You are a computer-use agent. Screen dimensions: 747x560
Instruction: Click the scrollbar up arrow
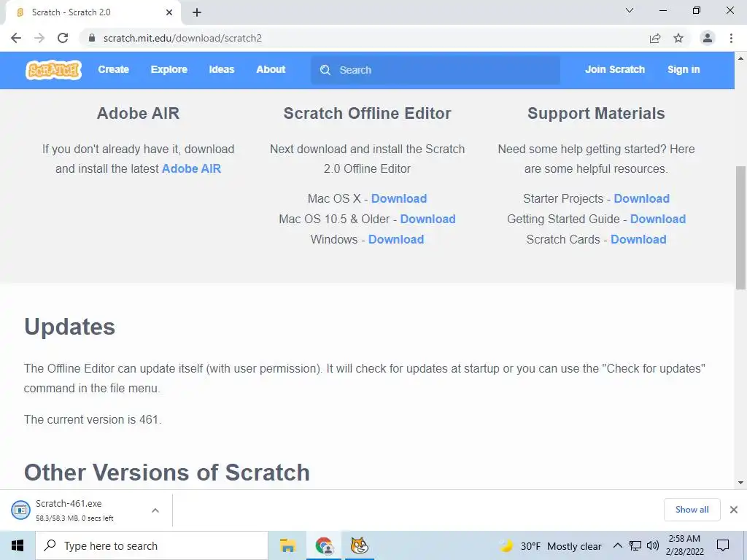tap(740, 58)
